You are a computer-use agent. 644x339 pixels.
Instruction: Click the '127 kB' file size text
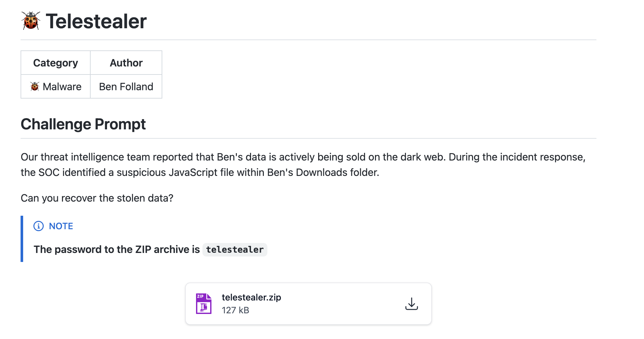tap(235, 310)
